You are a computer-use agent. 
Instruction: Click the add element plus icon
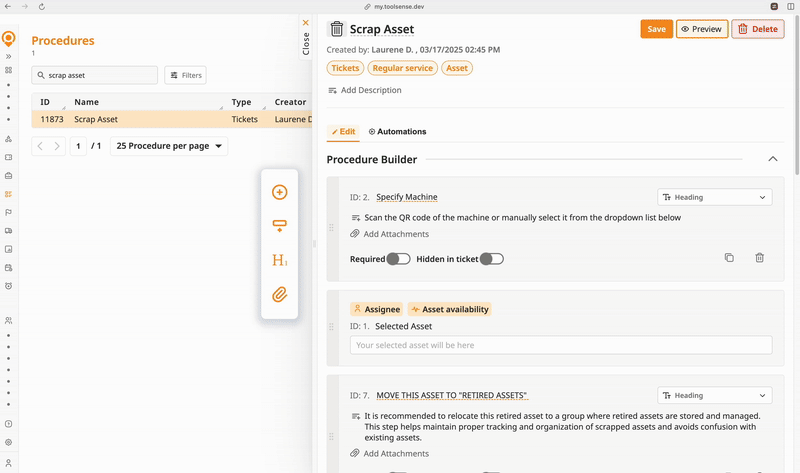coord(279,192)
